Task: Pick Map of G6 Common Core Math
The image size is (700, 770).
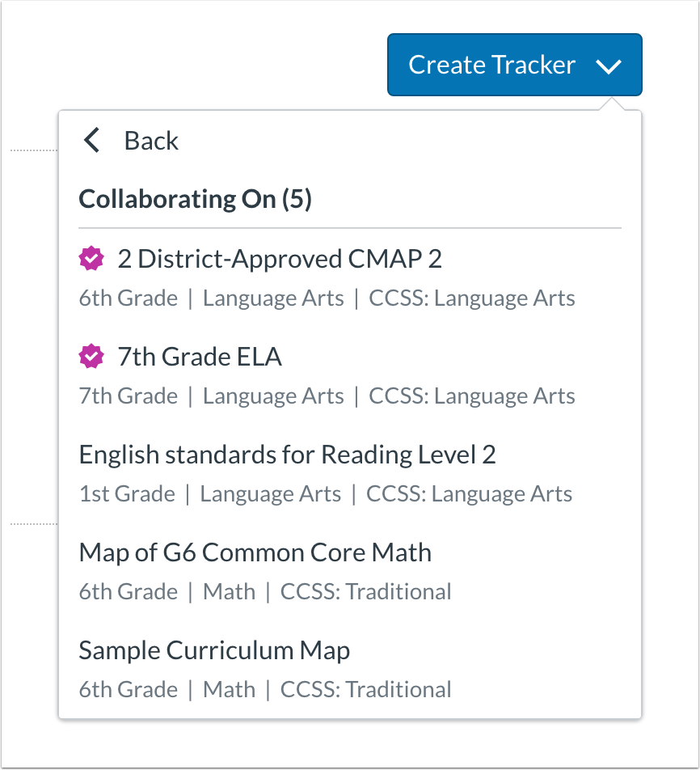Action: (x=255, y=552)
